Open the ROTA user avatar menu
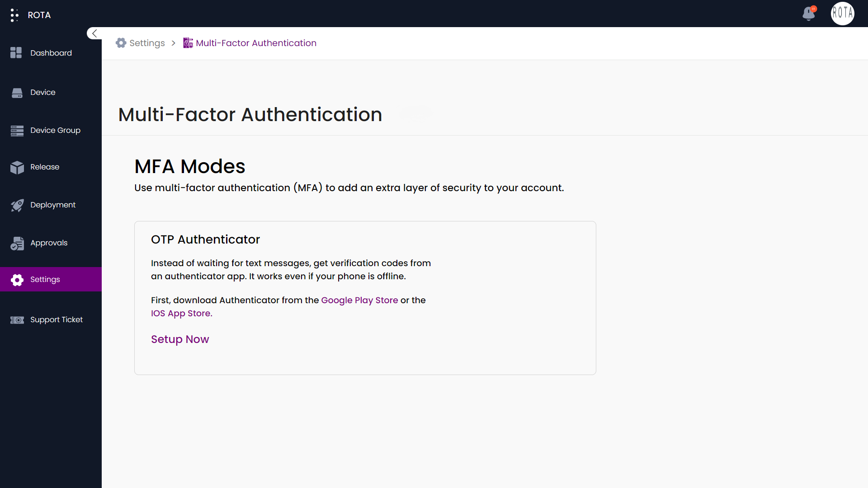This screenshot has height=488, width=868. click(x=842, y=14)
